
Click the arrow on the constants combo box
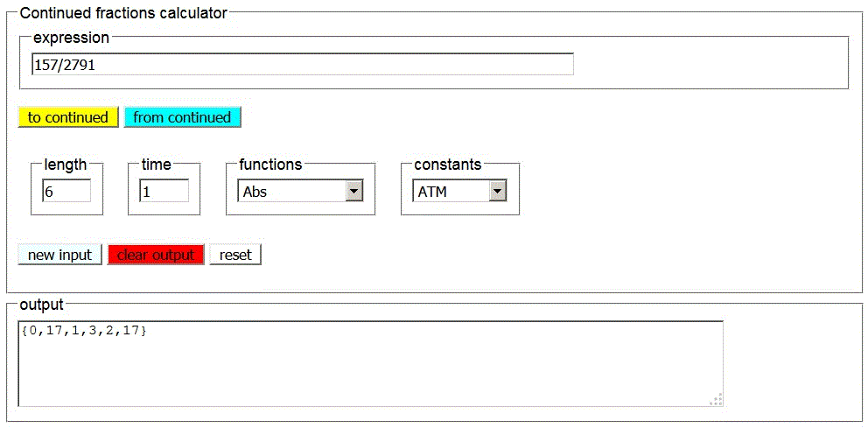[x=498, y=192]
